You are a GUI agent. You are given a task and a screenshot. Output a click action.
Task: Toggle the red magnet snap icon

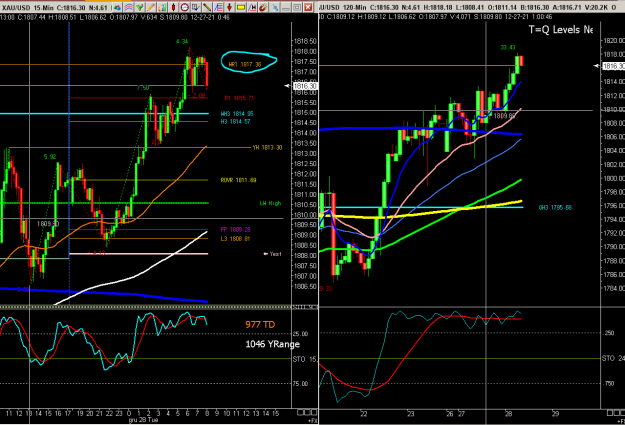[263, 7]
